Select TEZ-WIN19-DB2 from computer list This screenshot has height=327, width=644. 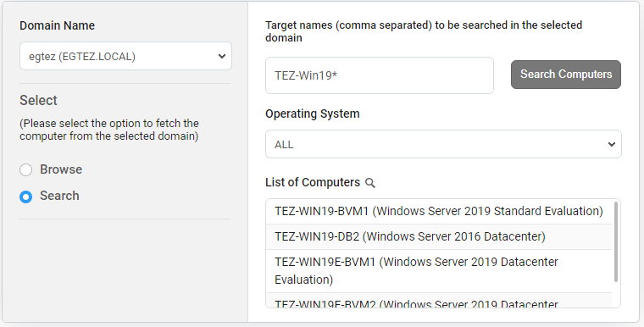439,236
